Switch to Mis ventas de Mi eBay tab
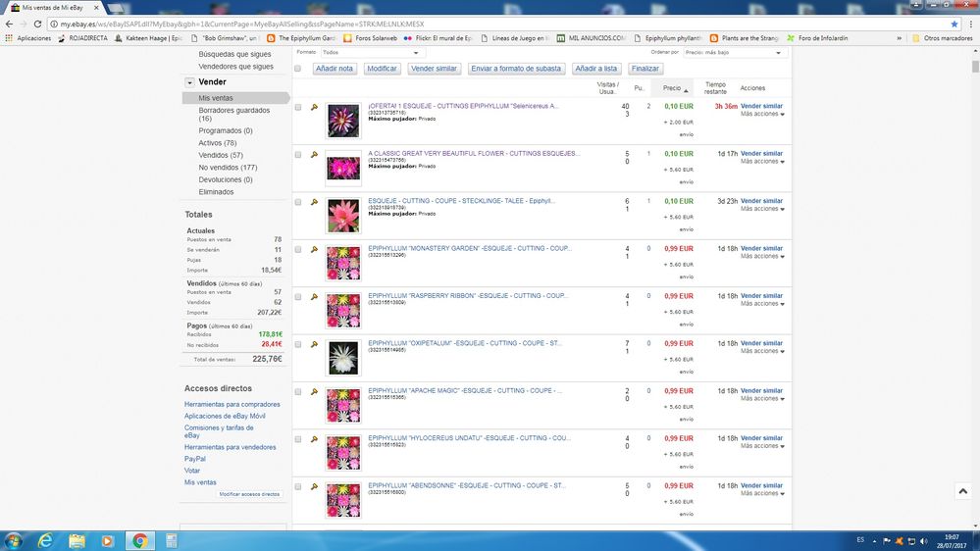Viewport: 980px width, 551px height. pos(53,8)
